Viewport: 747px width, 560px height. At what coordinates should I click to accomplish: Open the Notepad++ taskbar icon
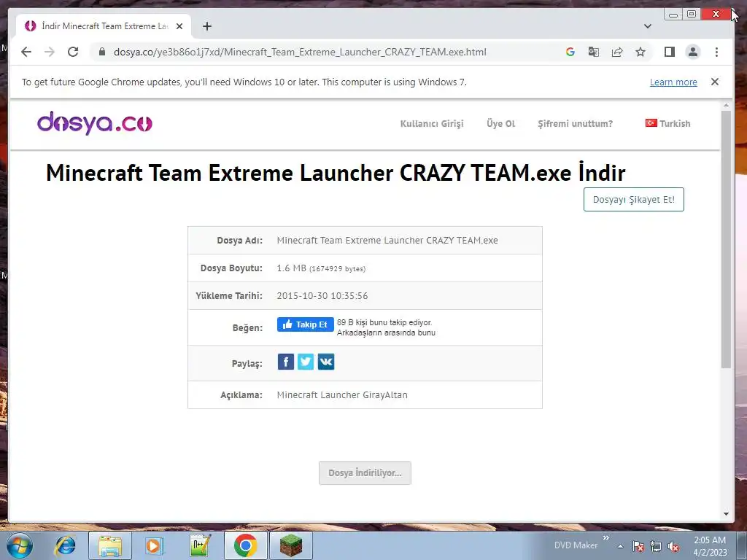click(x=200, y=545)
